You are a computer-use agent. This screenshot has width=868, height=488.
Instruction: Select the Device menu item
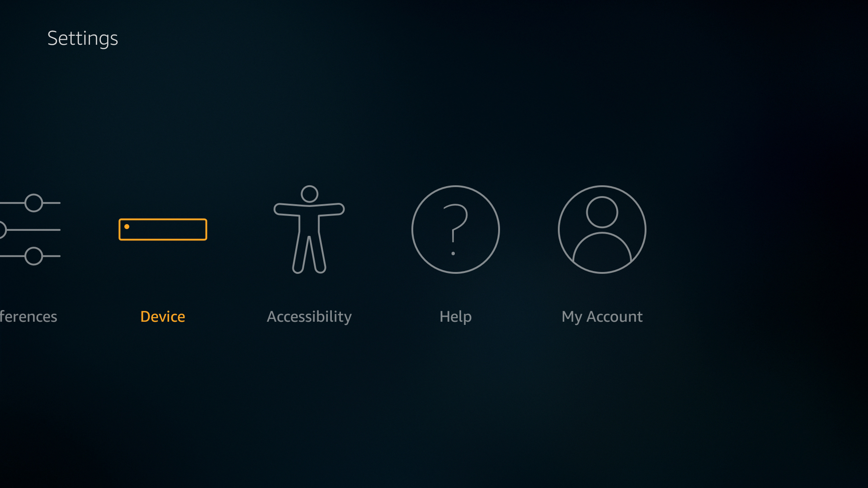[x=162, y=256]
